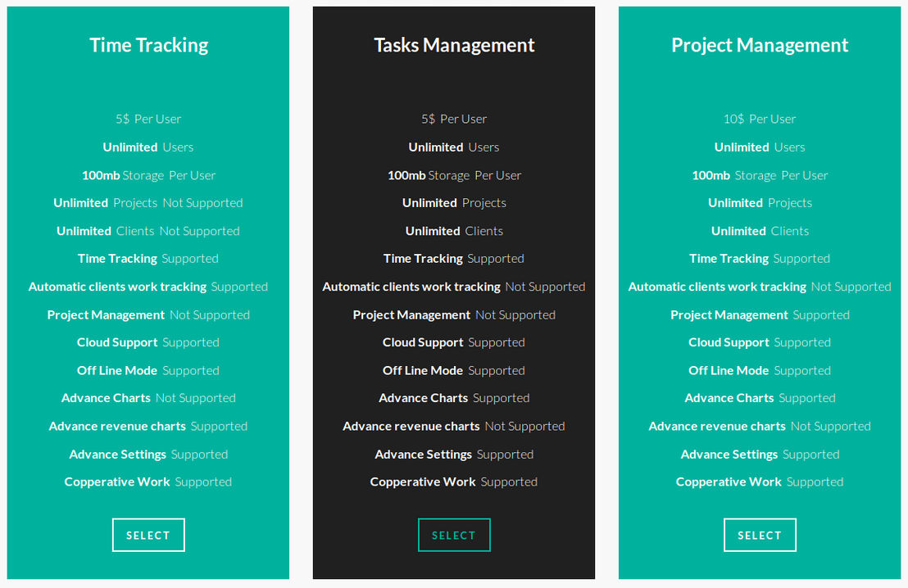
Task: Click "5$ Per User" in Tasks Management card
Action: pos(454,119)
